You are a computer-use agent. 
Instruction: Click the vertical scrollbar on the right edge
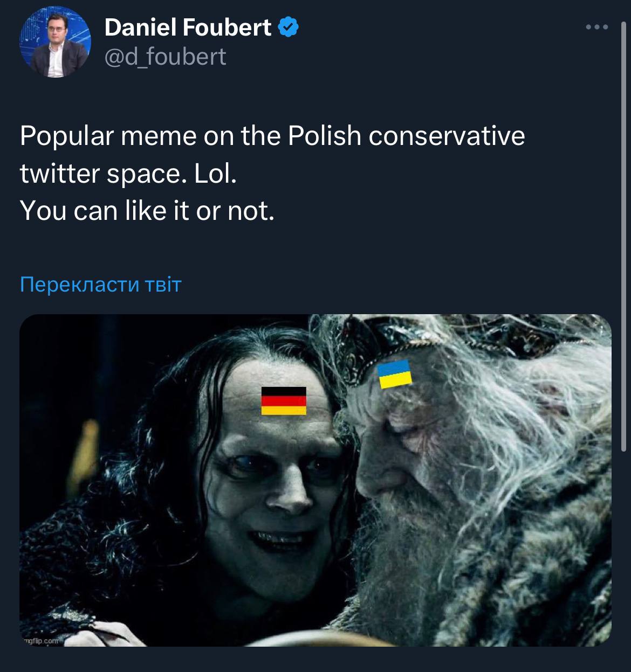pyautogui.click(x=623, y=237)
